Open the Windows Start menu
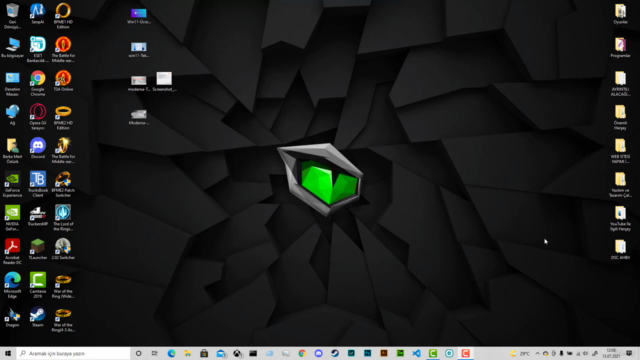 pos(8,353)
